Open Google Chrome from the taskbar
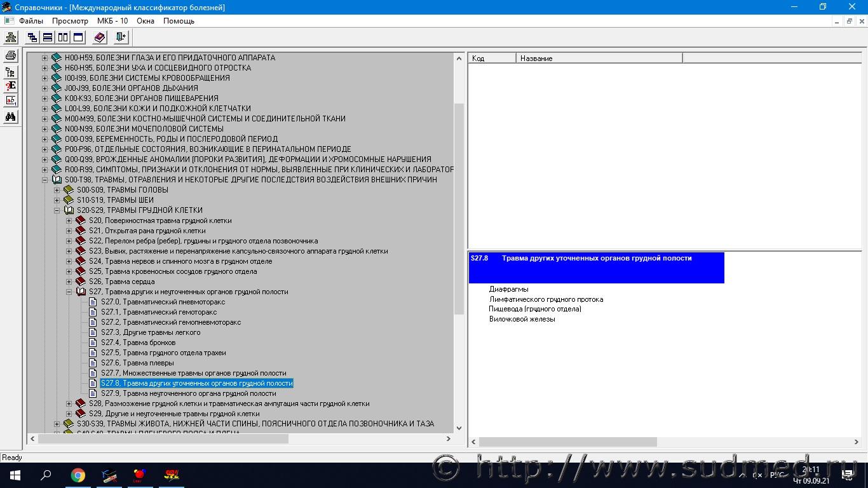Image resolution: width=868 pixels, height=488 pixels. [78, 475]
